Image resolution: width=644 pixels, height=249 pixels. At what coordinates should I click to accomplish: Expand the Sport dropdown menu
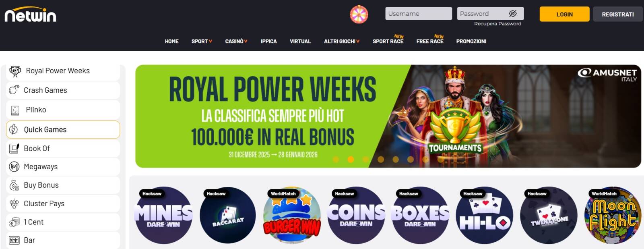(x=202, y=41)
